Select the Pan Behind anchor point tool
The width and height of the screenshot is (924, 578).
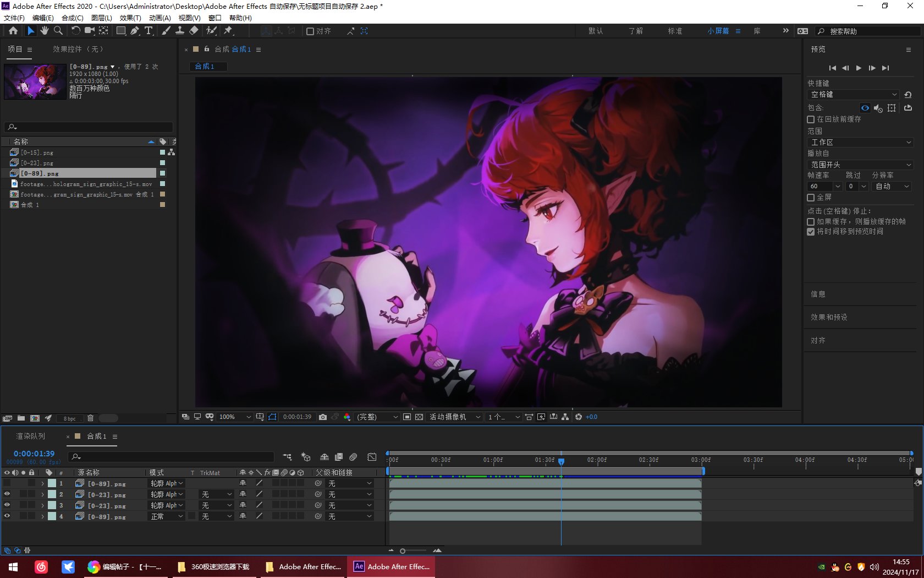coord(103,31)
